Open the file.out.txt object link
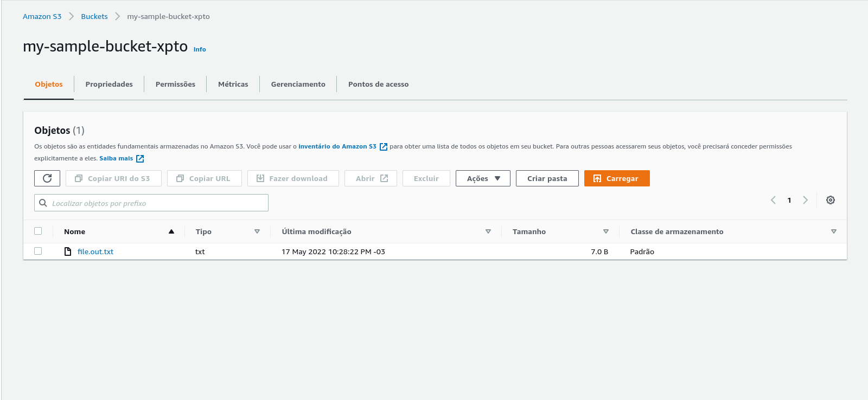The width and height of the screenshot is (868, 400). click(x=95, y=251)
